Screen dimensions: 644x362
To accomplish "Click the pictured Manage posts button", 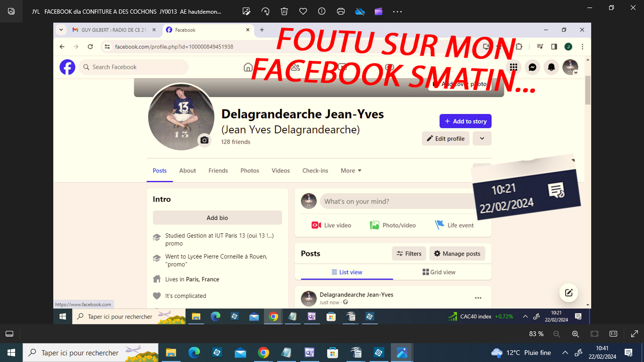I will pos(457,254).
